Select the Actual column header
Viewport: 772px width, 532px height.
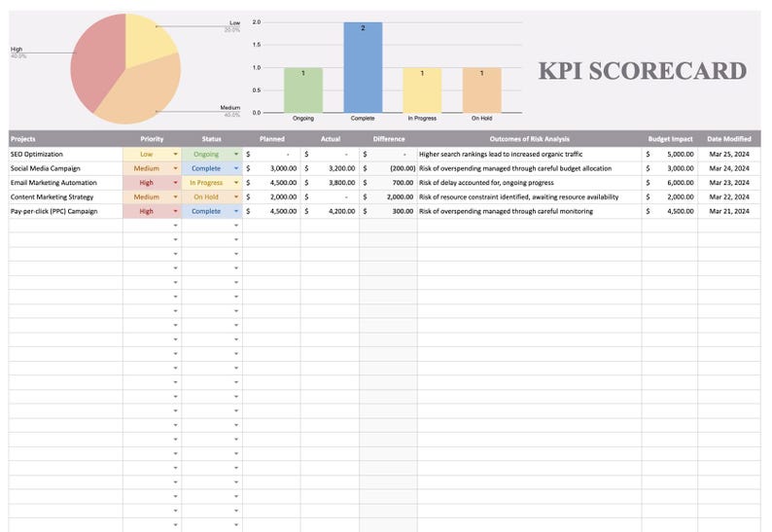click(331, 139)
